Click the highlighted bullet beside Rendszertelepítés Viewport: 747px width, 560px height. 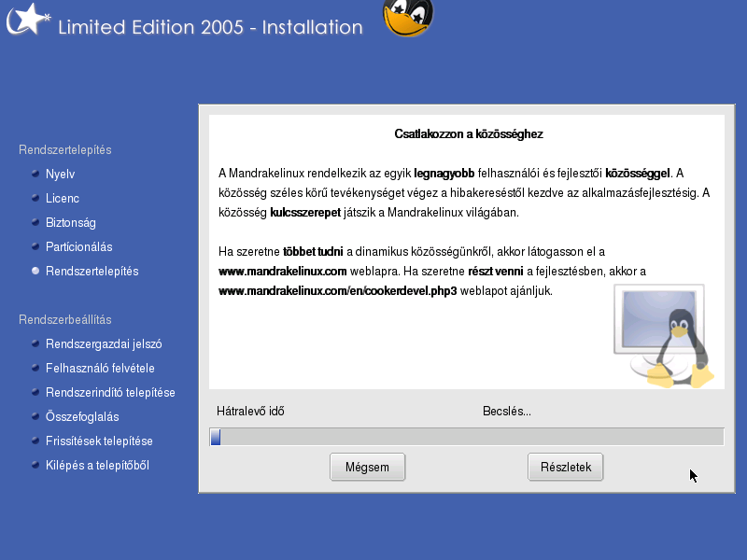[x=35, y=271]
